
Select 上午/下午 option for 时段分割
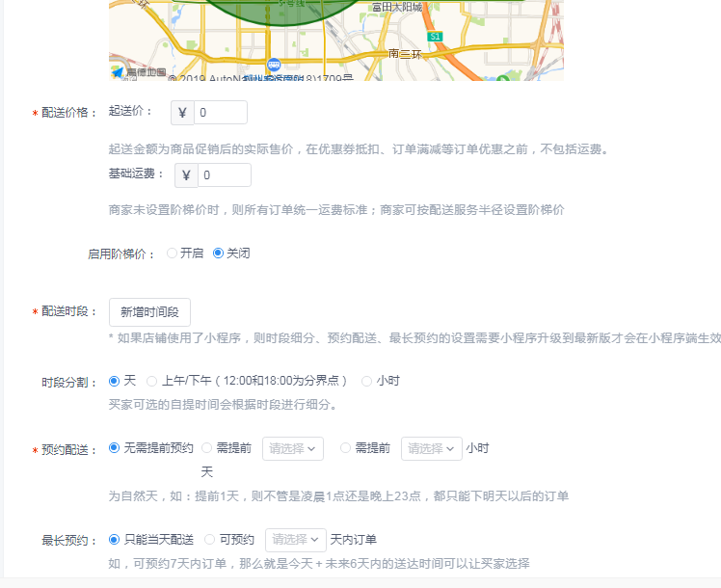pyautogui.click(x=151, y=381)
